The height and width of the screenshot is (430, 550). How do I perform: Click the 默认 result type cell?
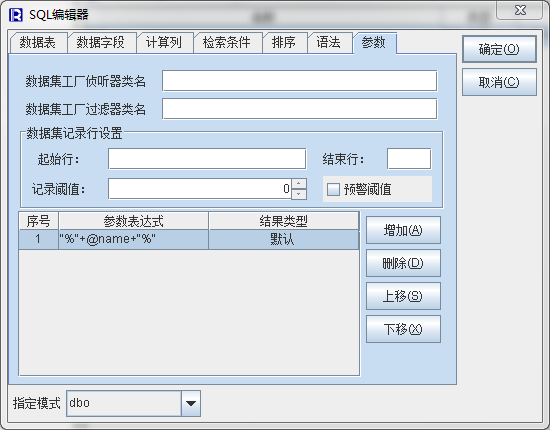pyautogui.click(x=283, y=240)
